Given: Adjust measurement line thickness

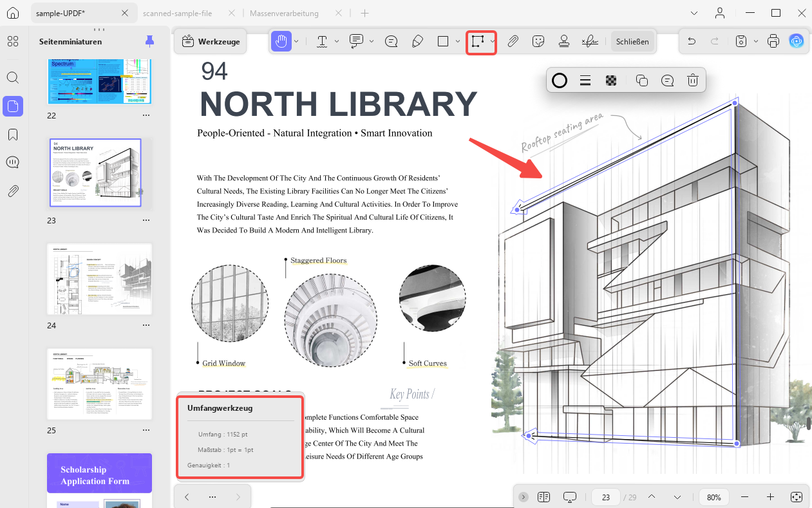Looking at the screenshot, I should click(585, 80).
